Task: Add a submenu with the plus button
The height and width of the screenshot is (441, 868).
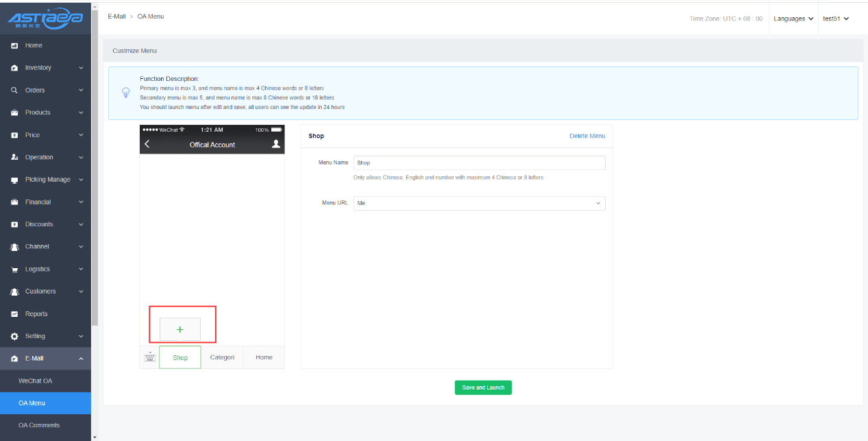Action: 180,329
